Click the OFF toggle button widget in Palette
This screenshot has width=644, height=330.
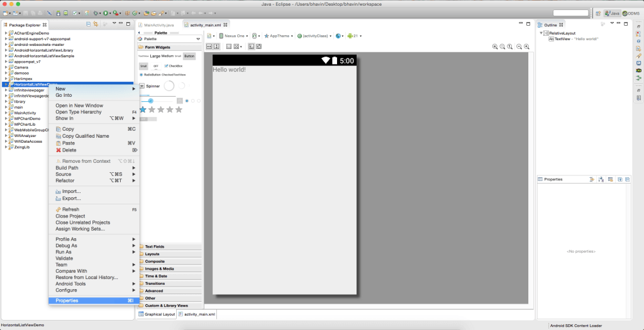tap(156, 66)
